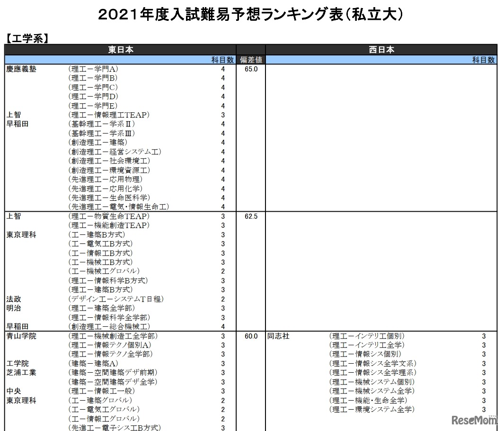Select (理工-機械創造工全学部) entry
Image resolution: width=504 pixels, height=431 pixels.
113,336
